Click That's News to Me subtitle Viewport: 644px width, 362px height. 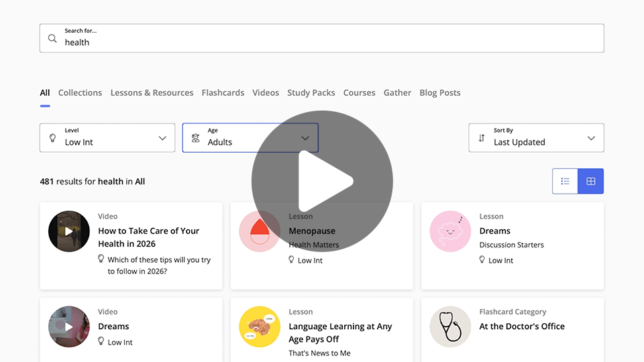319,353
